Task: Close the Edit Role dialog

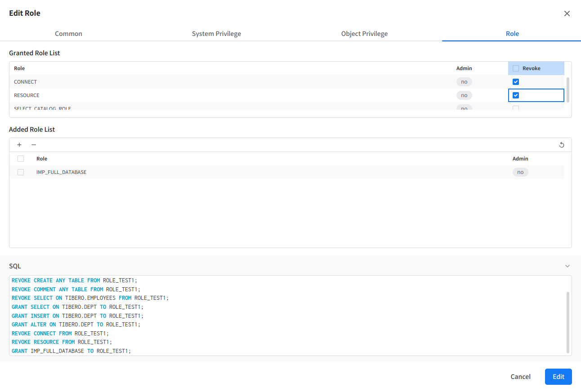Action: (567, 13)
